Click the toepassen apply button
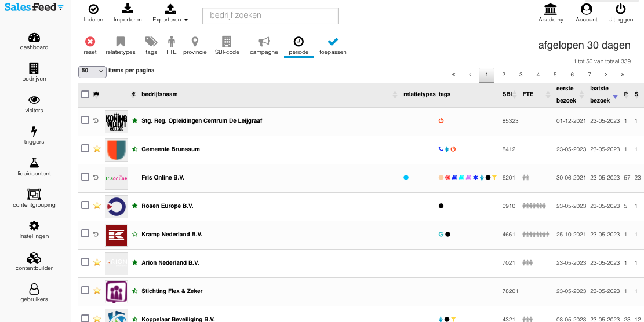This screenshot has width=644, height=322. pos(333,45)
